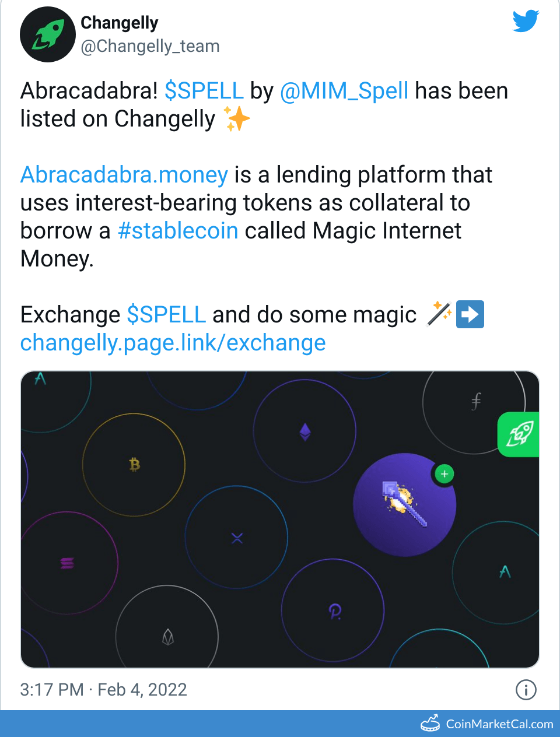Image resolution: width=560 pixels, height=737 pixels.
Task: Click the Ethereum diamond icon in image
Action: pos(304,431)
